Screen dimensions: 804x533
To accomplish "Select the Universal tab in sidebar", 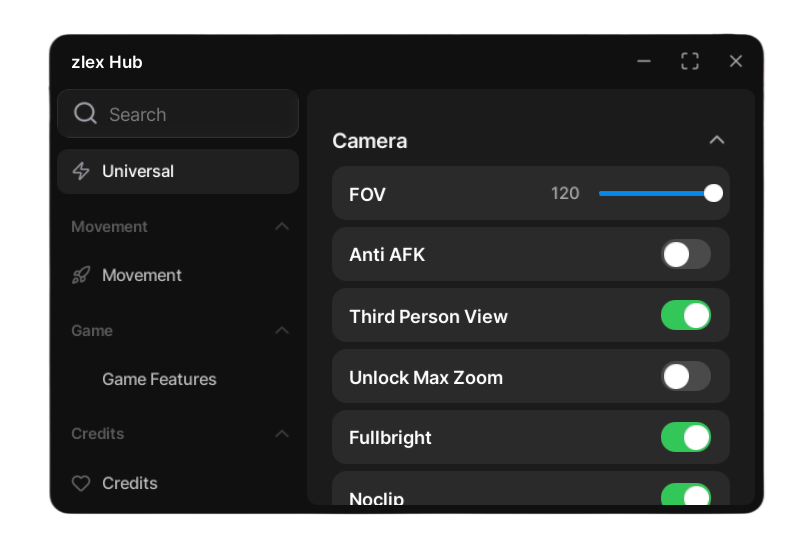I will pyautogui.click(x=178, y=171).
